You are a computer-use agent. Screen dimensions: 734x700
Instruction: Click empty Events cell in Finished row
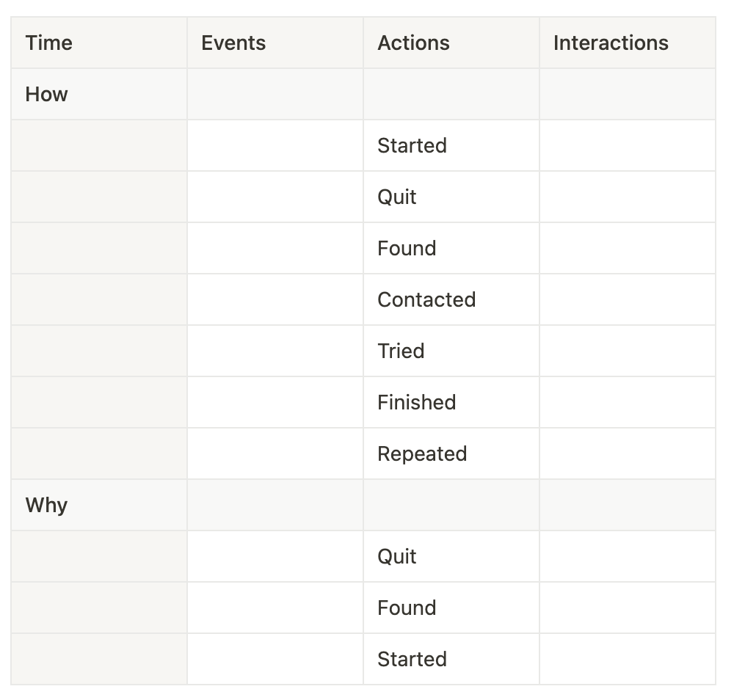(275, 403)
